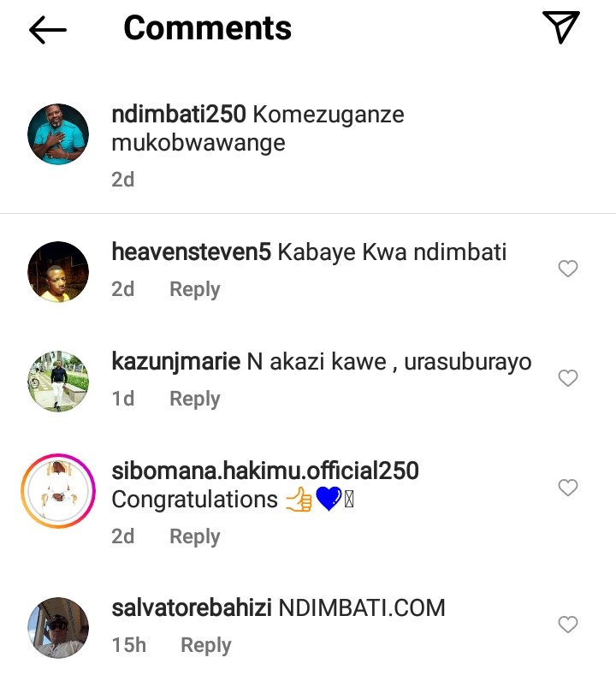Open the heavensteven5 username link

[192, 252]
